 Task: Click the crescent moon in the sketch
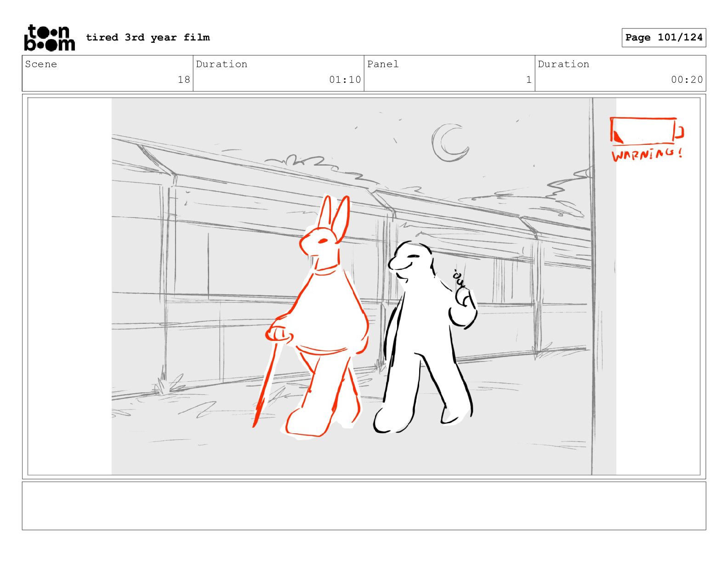click(450, 142)
